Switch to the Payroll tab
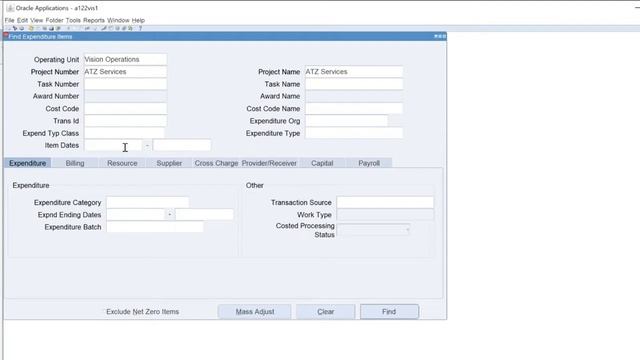Screen dimensions: 640x360 click(x=369, y=163)
